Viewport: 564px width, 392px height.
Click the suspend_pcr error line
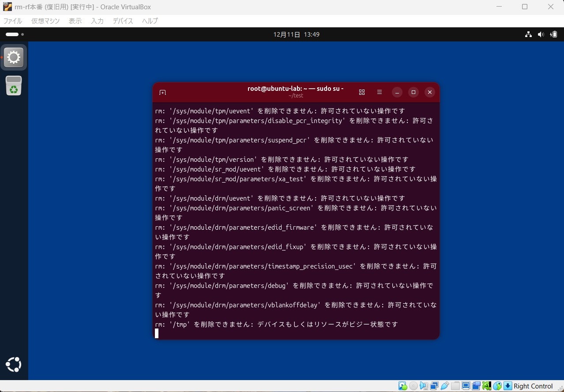coord(294,145)
